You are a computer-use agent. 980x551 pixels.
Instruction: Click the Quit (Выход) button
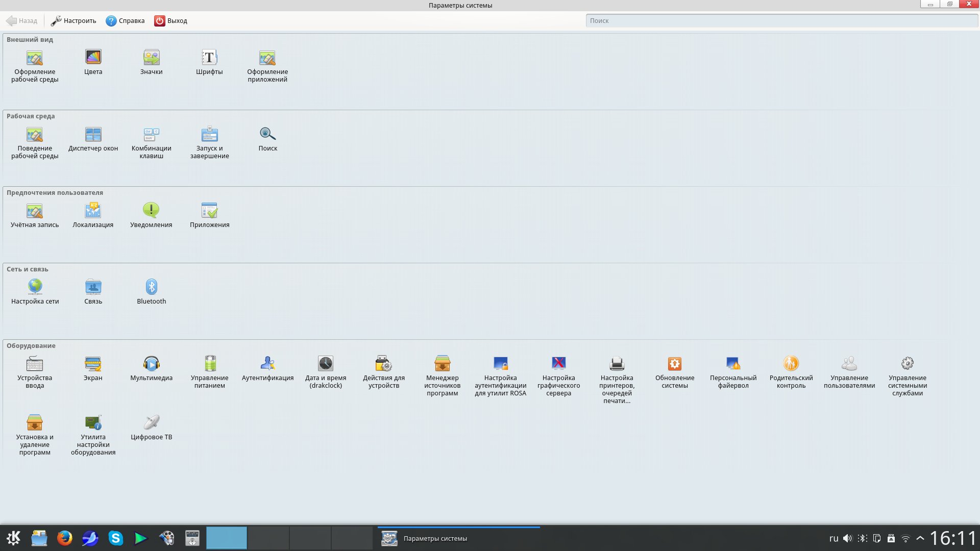tap(171, 21)
